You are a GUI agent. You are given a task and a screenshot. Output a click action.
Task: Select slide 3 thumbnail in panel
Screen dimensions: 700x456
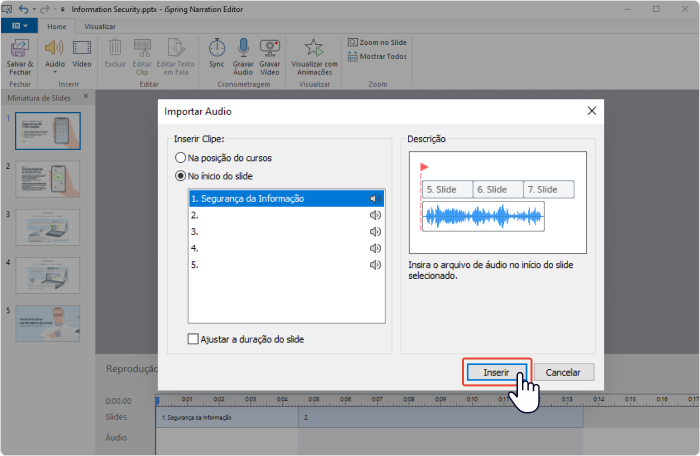(x=48, y=227)
